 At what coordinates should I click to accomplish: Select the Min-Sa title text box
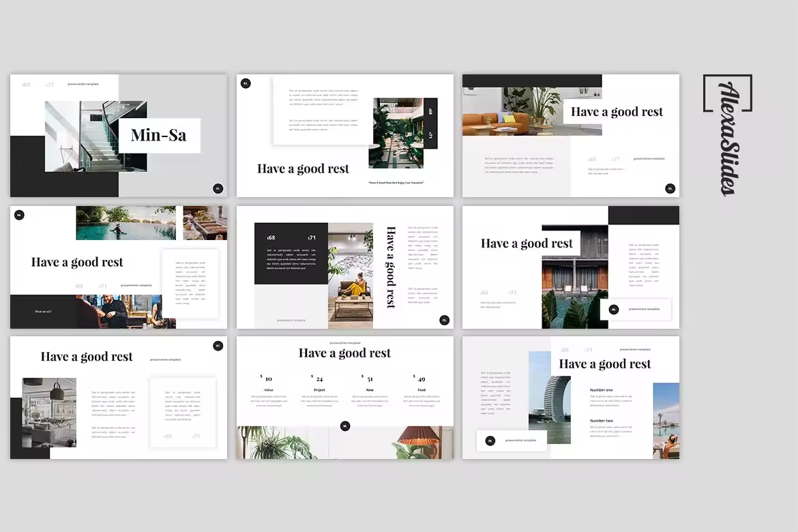point(159,136)
